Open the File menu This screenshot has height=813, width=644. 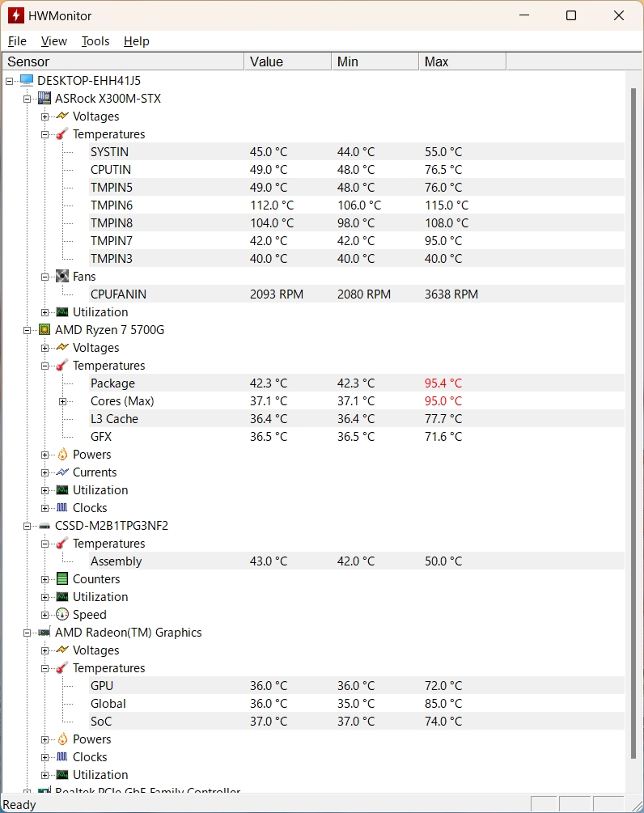[x=17, y=41]
